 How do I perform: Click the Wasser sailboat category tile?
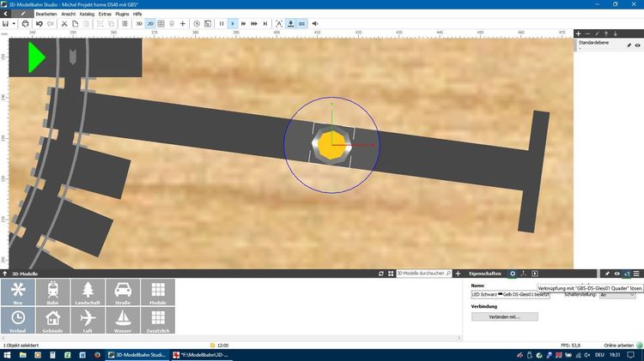(x=123, y=321)
